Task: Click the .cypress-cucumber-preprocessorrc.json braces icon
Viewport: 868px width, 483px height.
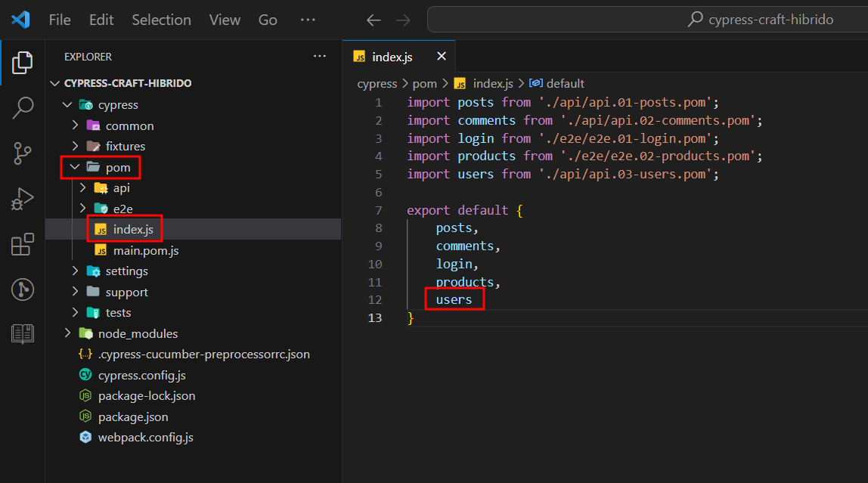Action: [85, 354]
